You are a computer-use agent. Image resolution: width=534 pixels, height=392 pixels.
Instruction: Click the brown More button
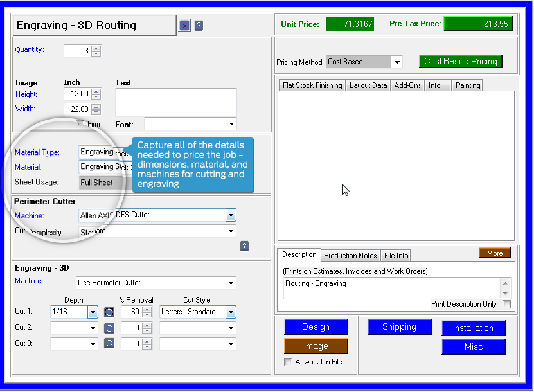494,253
